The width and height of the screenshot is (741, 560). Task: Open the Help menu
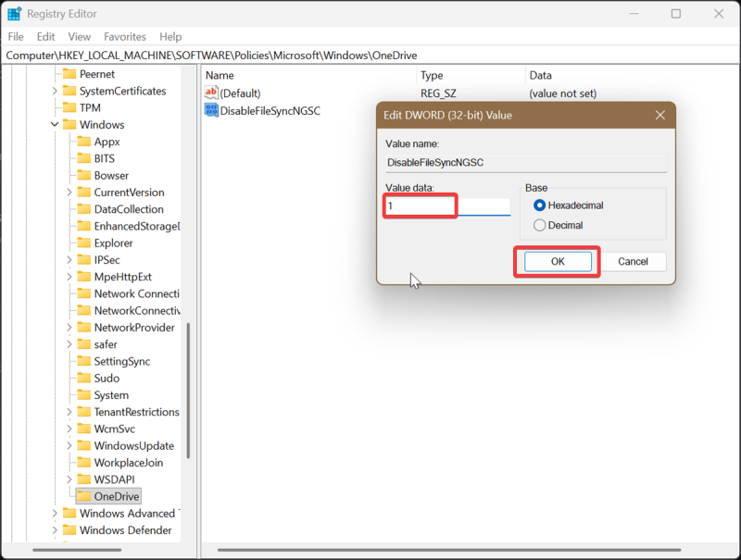[x=170, y=37]
